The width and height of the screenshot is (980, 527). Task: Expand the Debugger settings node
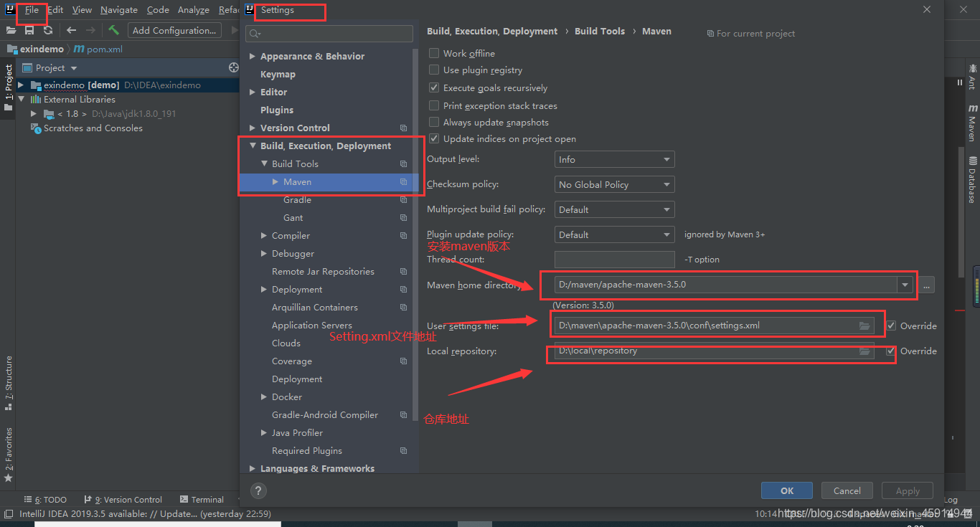coord(263,253)
